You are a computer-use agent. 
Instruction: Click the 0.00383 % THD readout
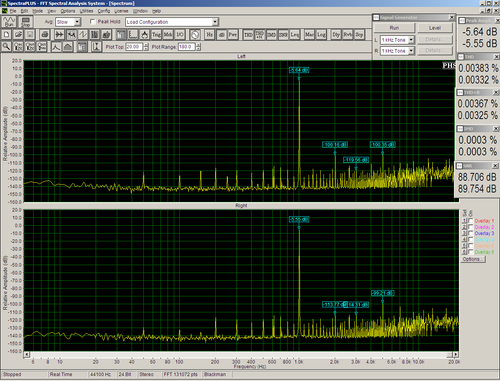pos(478,68)
